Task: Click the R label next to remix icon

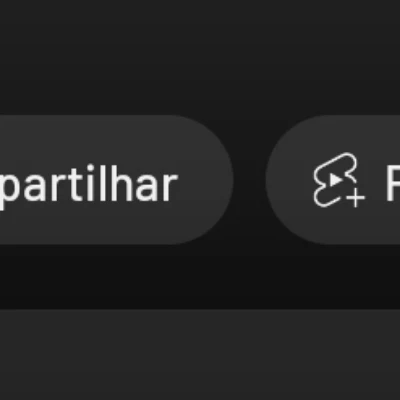Action: 393,183
